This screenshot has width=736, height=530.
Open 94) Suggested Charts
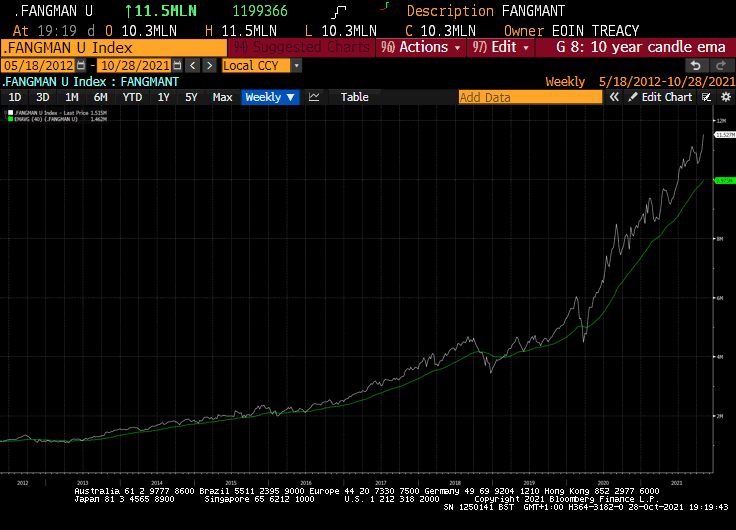(x=301, y=47)
